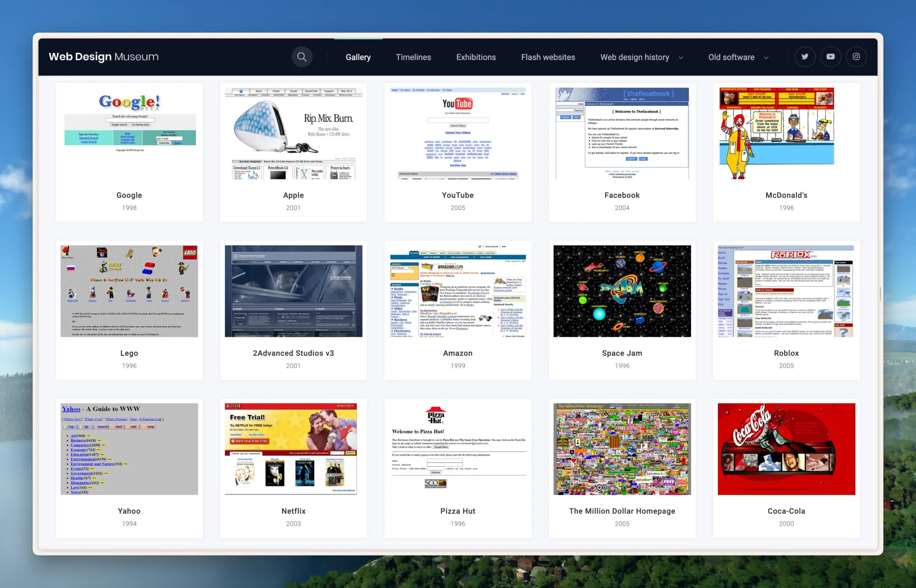
Task: Click the Roblox title link
Action: (786, 353)
